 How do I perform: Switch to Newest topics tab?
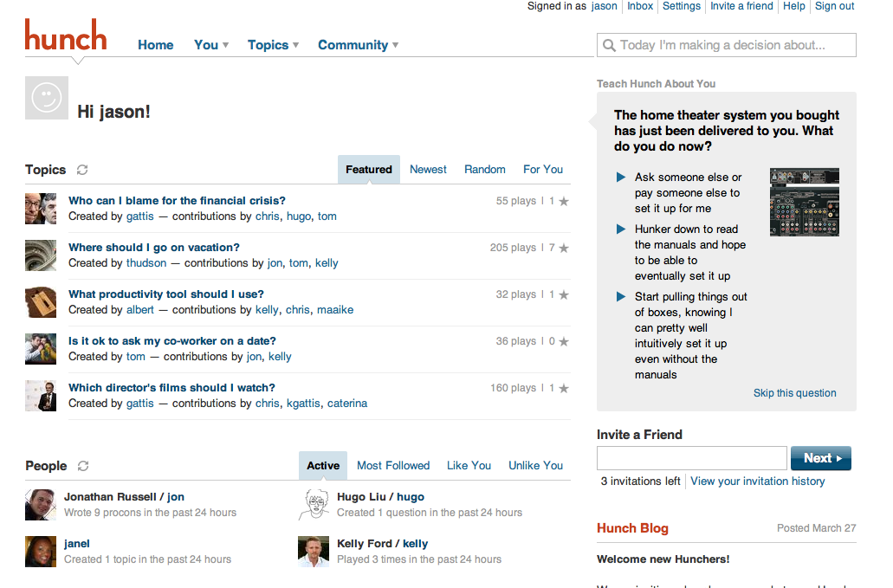coord(428,169)
